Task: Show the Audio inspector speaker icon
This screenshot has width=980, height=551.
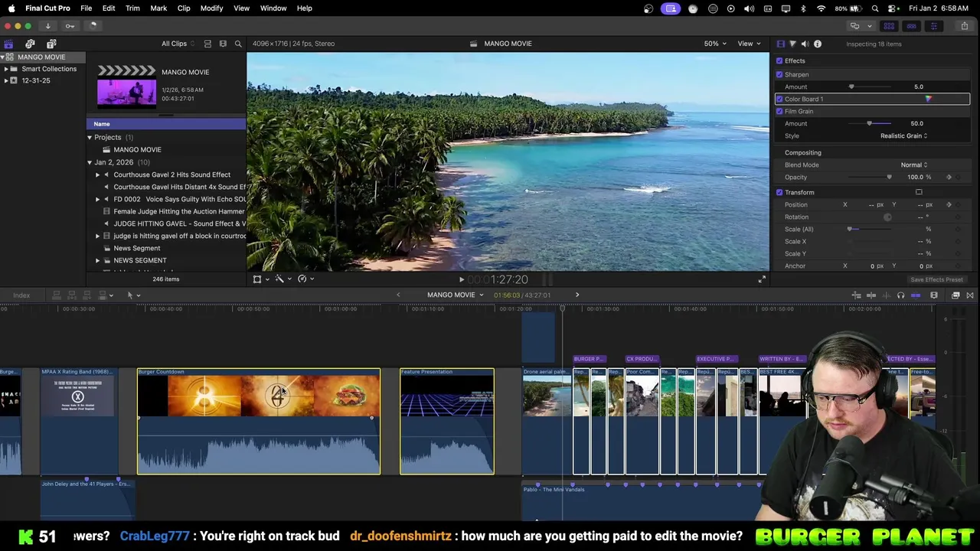Action: click(805, 44)
